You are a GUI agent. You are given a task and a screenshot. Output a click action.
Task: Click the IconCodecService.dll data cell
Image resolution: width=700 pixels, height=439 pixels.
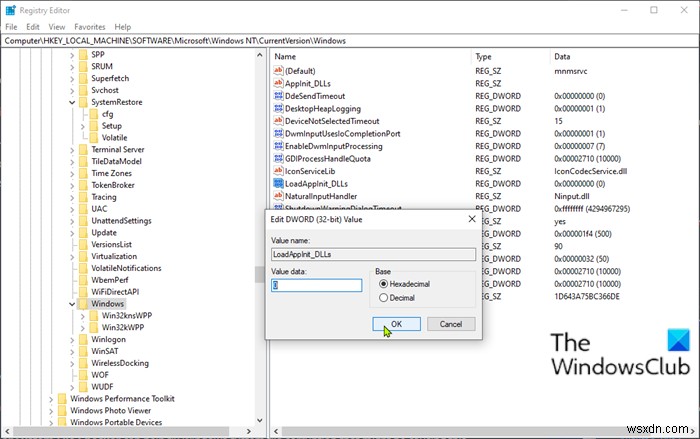tap(590, 171)
